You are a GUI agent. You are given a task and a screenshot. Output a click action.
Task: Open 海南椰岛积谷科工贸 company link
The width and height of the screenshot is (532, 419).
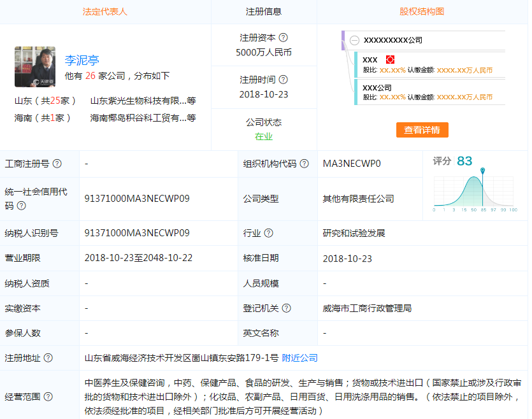pyautogui.click(x=138, y=118)
